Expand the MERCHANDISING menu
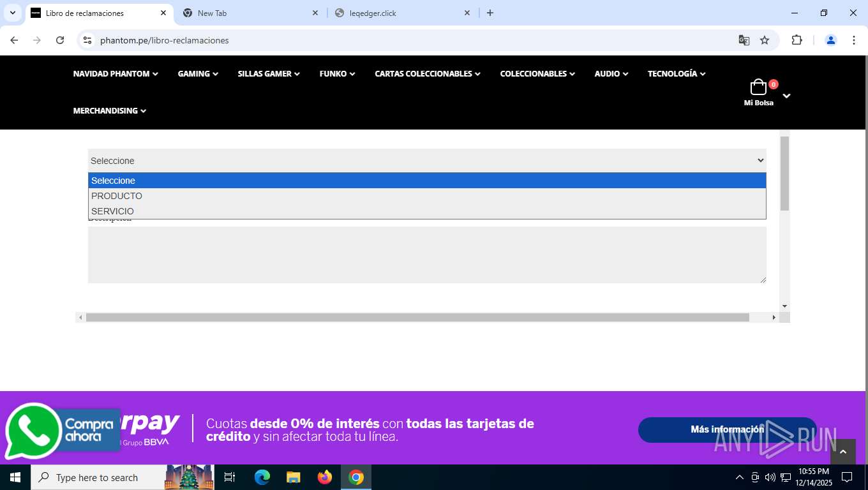868x490 pixels. 110,111
